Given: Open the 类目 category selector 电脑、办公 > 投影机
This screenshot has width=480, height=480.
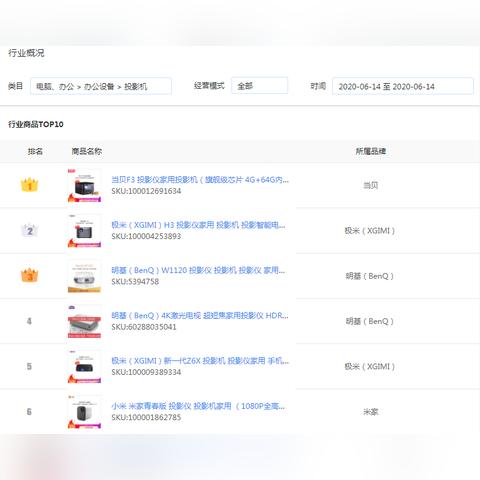Looking at the screenshot, I should tap(101, 86).
